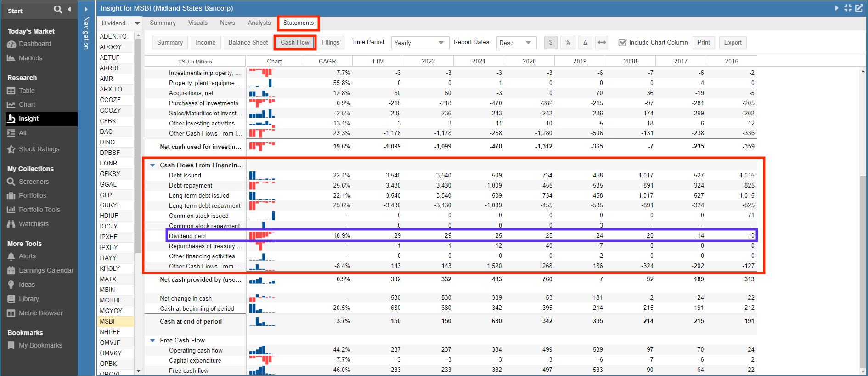868x376 pixels.
Task: Click the small play arrow in title bar
Action: coord(836,8)
